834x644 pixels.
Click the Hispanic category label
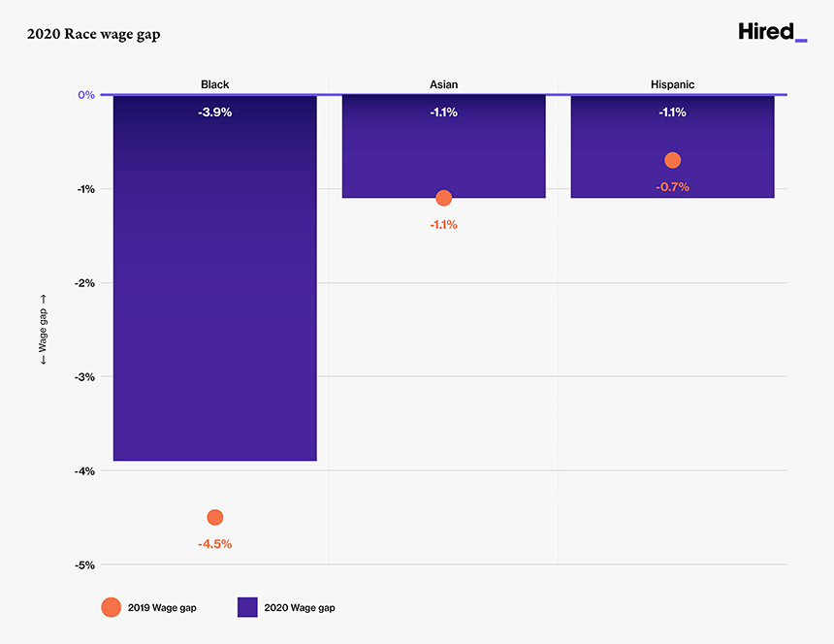tap(673, 84)
